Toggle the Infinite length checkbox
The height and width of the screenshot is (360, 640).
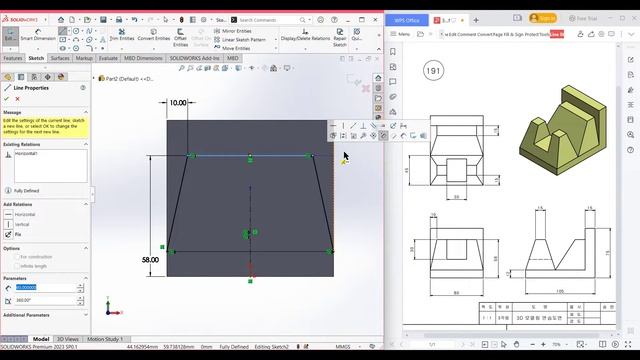[x=17, y=266]
